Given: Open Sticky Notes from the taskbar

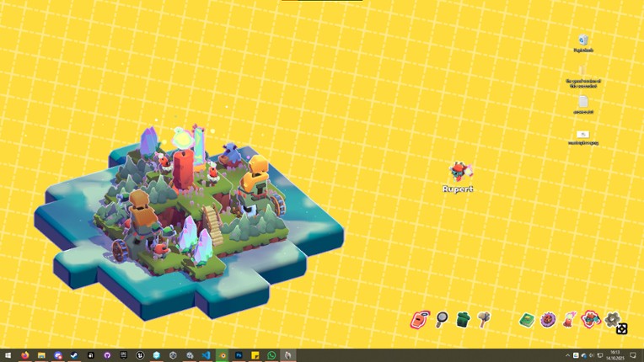Looking at the screenshot, I should [x=255, y=355].
